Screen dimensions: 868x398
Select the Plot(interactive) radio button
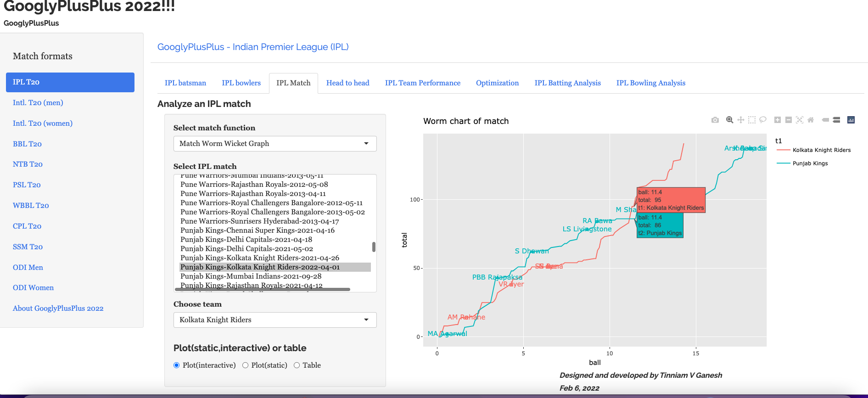tap(177, 365)
